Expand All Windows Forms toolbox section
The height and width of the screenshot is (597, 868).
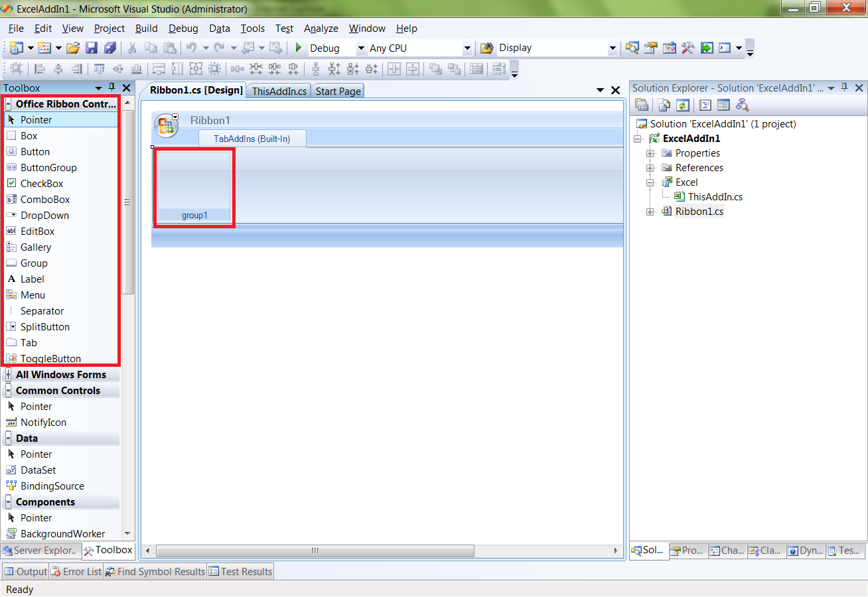pos(9,375)
